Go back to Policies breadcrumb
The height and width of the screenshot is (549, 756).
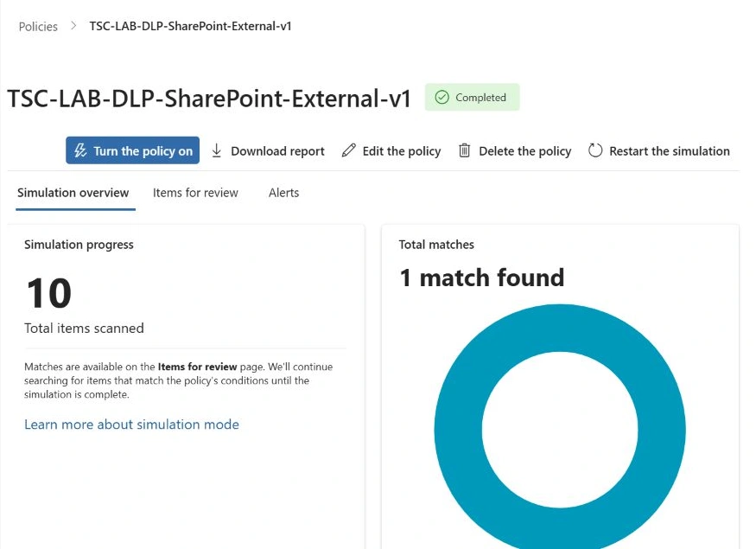coord(38,27)
